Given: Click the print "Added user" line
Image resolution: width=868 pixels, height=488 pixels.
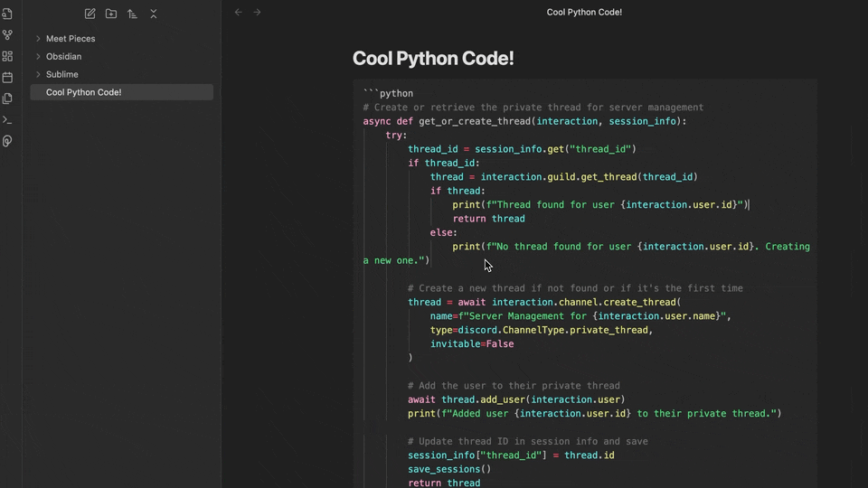Looking at the screenshot, I should coord(595,413).
